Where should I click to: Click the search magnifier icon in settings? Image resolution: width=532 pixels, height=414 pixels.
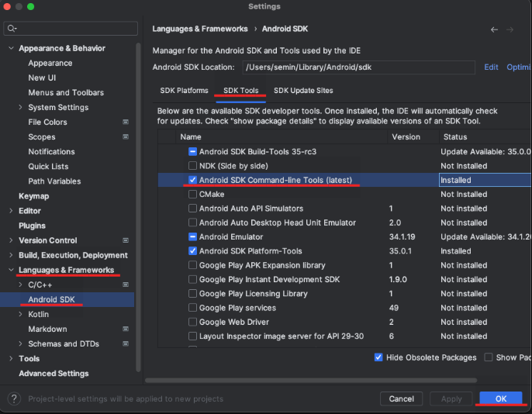[12, 29]
